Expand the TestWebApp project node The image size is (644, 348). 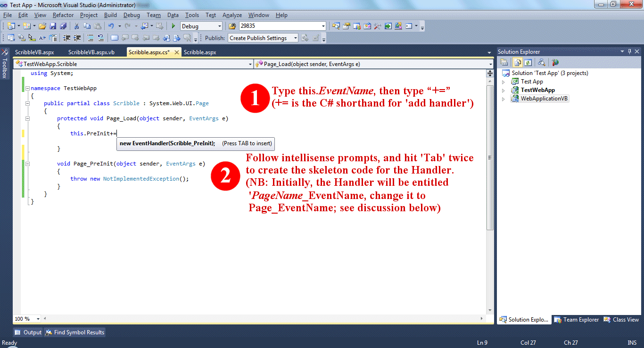[504, 90]
